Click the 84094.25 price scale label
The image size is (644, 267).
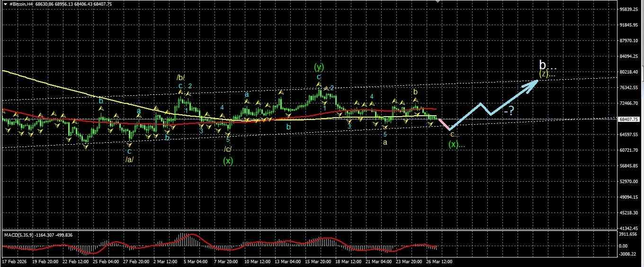(x=629, y=56)
